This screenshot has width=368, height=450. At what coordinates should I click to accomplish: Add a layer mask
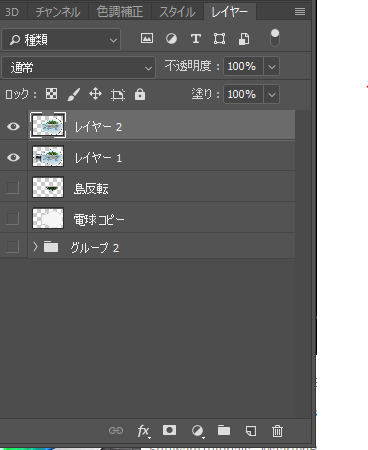(169, 430)
